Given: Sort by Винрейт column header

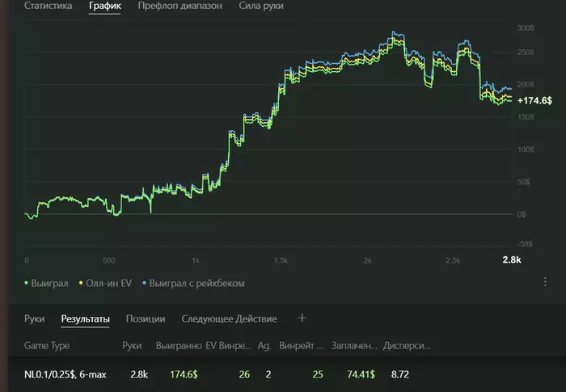Looking at the screenshot, I should [x=301, y=346].
